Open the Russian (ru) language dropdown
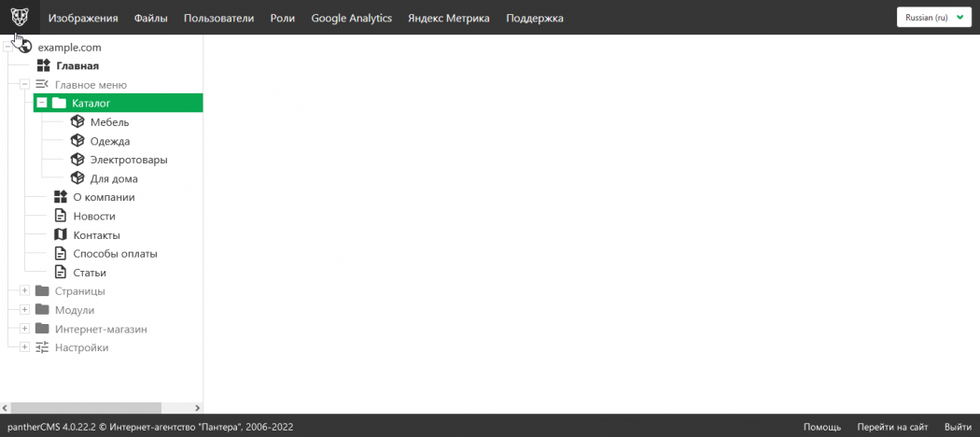Screen dimensions: 980x437 click(x=933, y=17)
